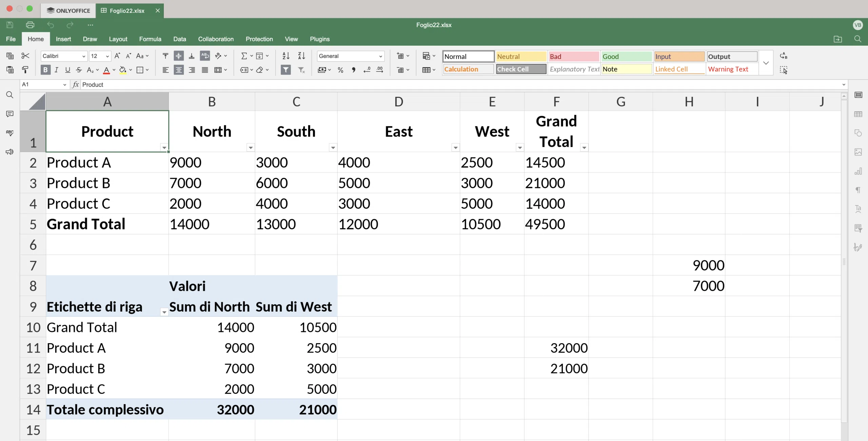Image resolution: width=868 pixels, height=441 pixels.
Task: Toggle Bold formatting button
Action: pos(45,70)
